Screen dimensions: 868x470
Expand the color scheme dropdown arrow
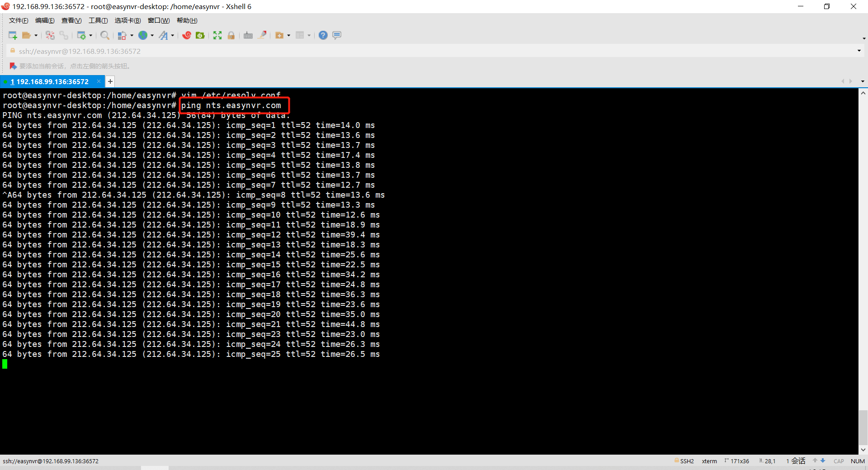[x=132, y=35]
